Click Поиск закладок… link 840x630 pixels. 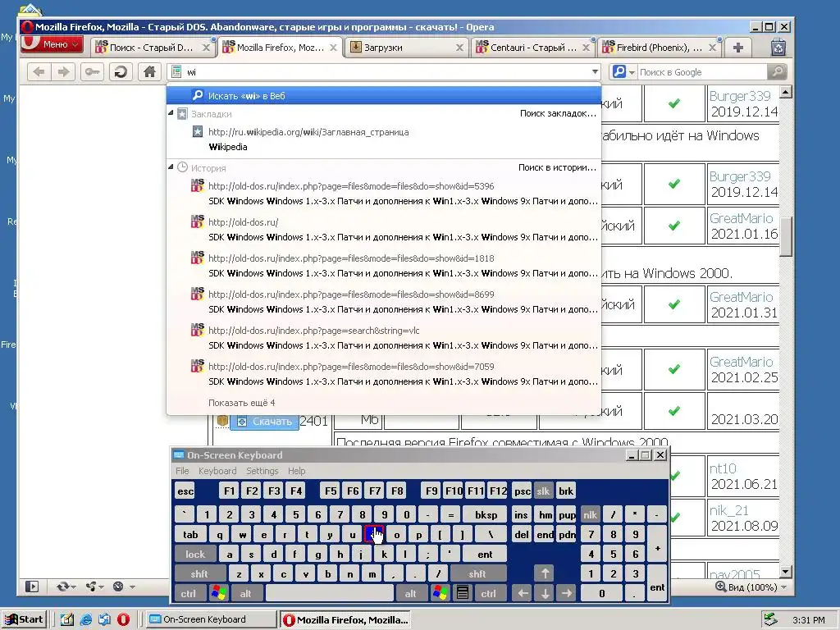558,113
